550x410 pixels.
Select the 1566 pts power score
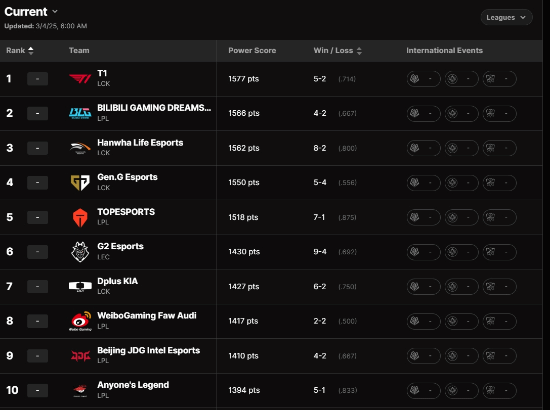click(x=244, y=113)
